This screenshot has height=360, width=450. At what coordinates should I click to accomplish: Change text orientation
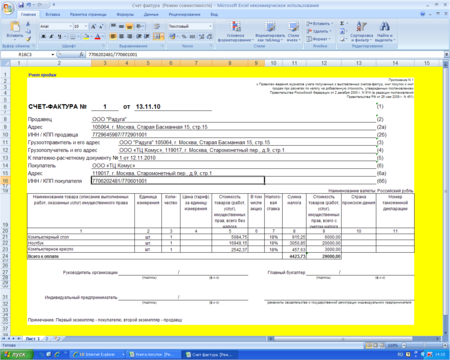[140, 26]
